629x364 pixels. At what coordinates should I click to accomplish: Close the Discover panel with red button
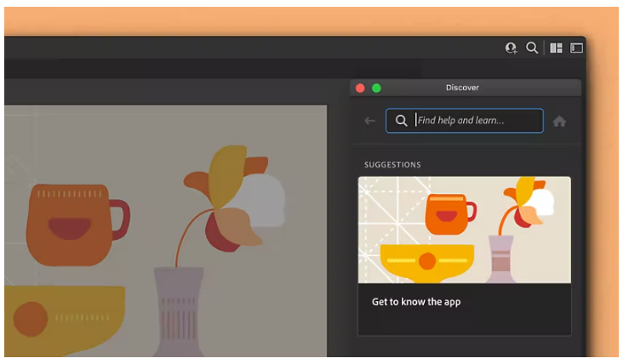click(x=360, y=88)
